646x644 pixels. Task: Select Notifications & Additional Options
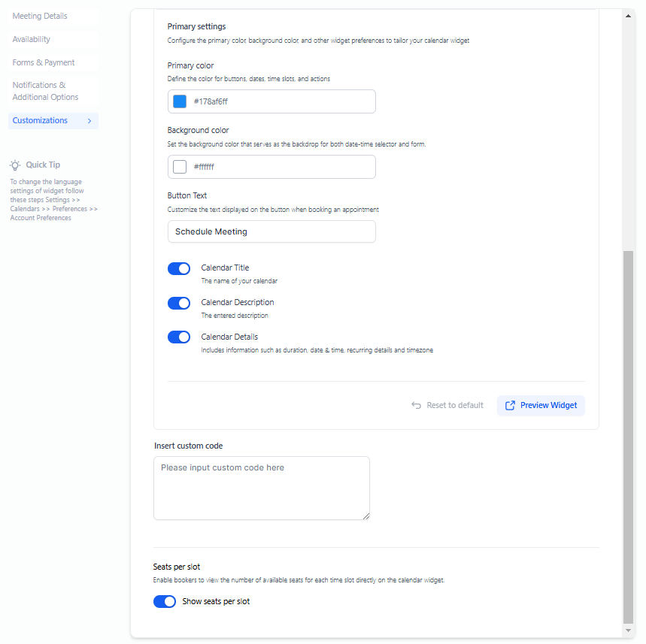[x=45, y=91]
